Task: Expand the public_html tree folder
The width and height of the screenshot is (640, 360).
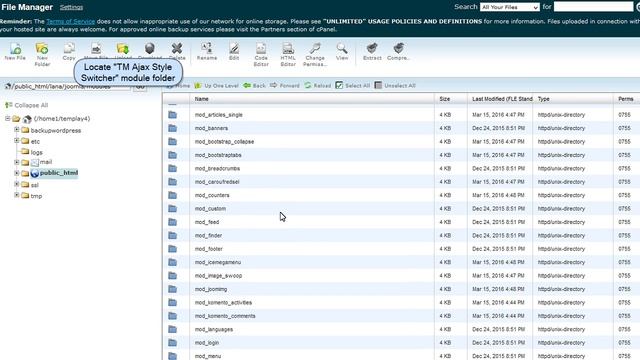Action: [x=17, y=173]
